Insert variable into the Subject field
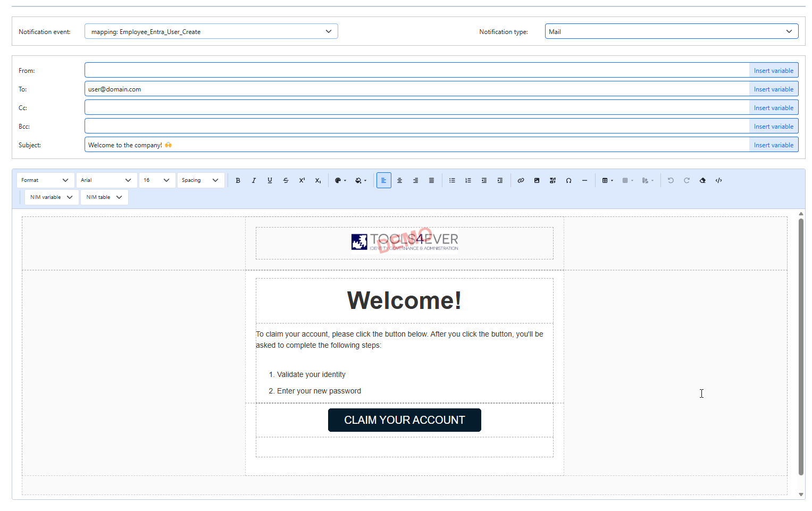 pos(774,145)
